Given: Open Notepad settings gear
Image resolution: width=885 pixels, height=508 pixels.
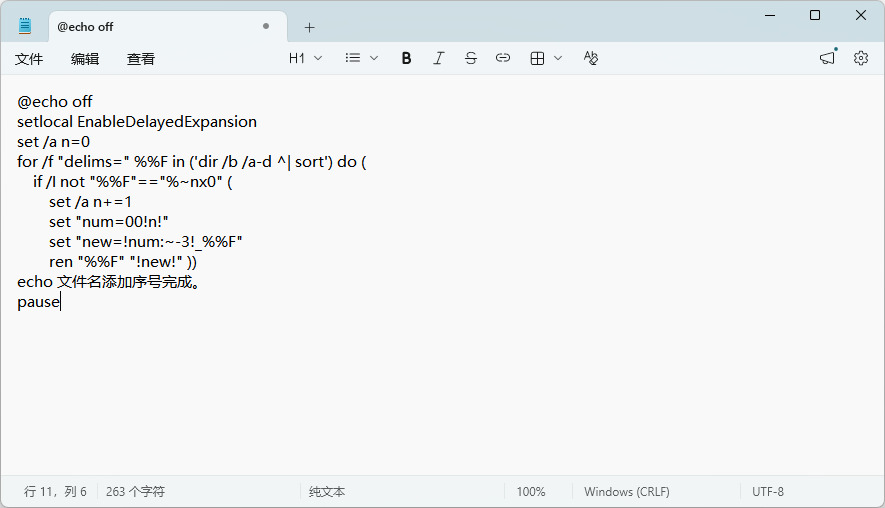Looking at the screenshot, I should point(861,58).
